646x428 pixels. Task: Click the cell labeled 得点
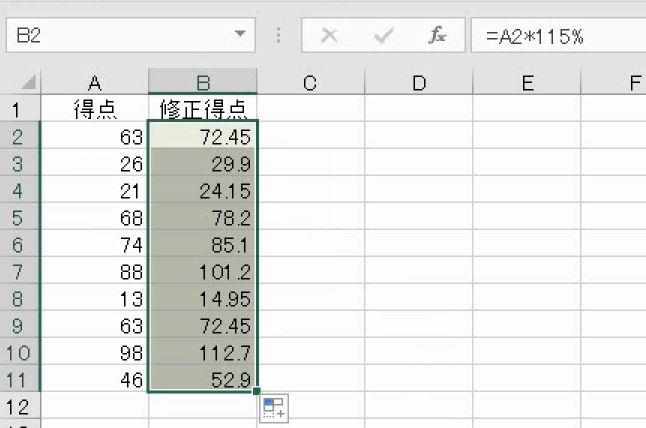pyautogui.click(x=95, y=108)
